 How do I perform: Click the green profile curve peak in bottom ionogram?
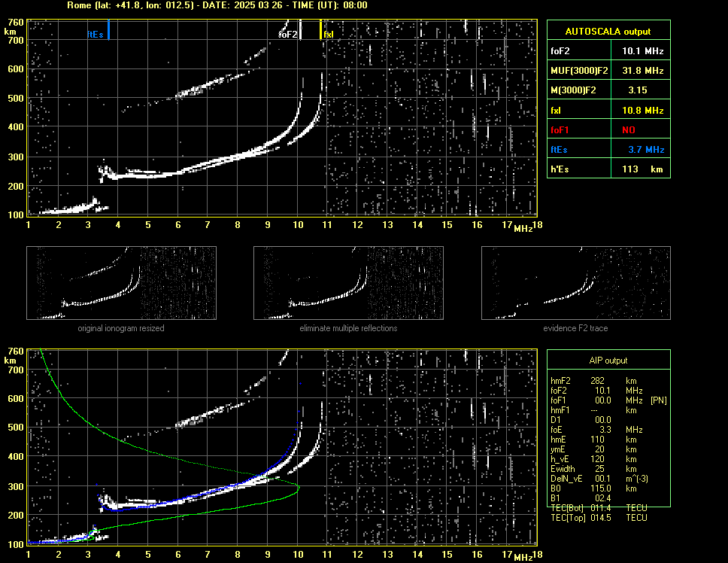(x=298, y=487)
